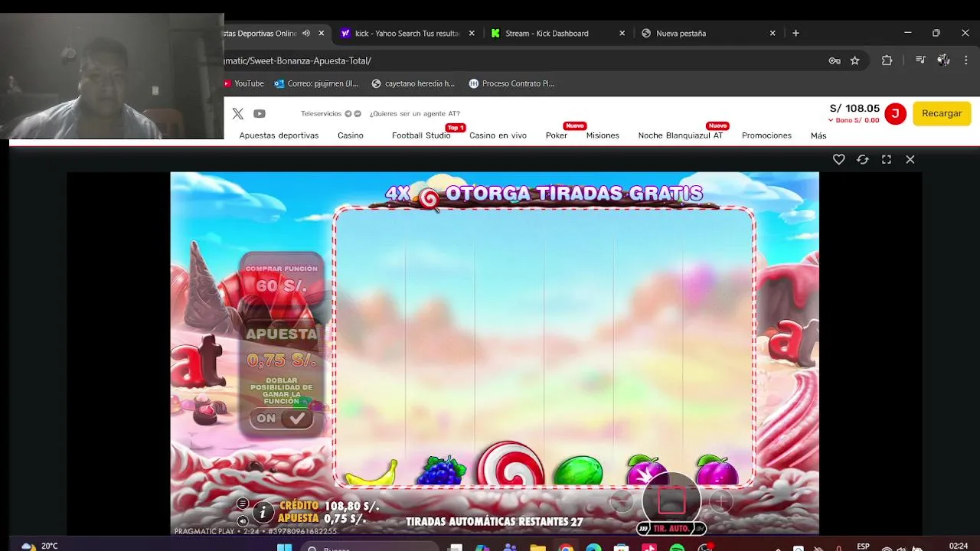
Task: Open Noche Blanquiazul AT menu item
Action: 681,135
